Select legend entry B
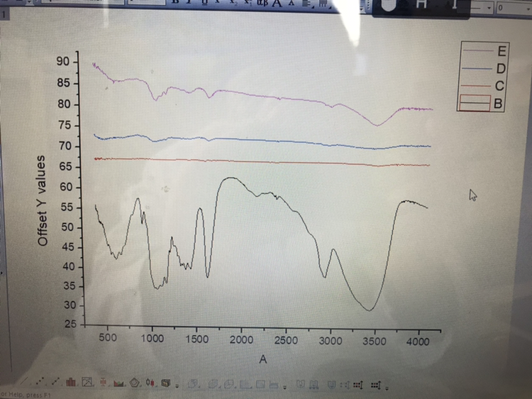Screen dimensions: 532x399 click(x=498, y=103)
